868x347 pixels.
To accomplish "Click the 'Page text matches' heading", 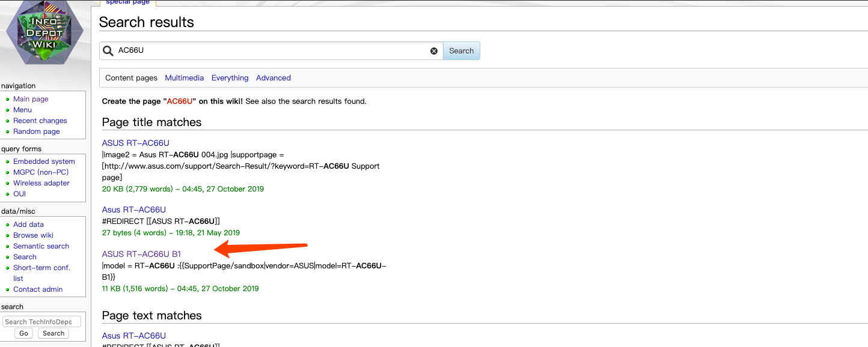I will tap(151, 315).
